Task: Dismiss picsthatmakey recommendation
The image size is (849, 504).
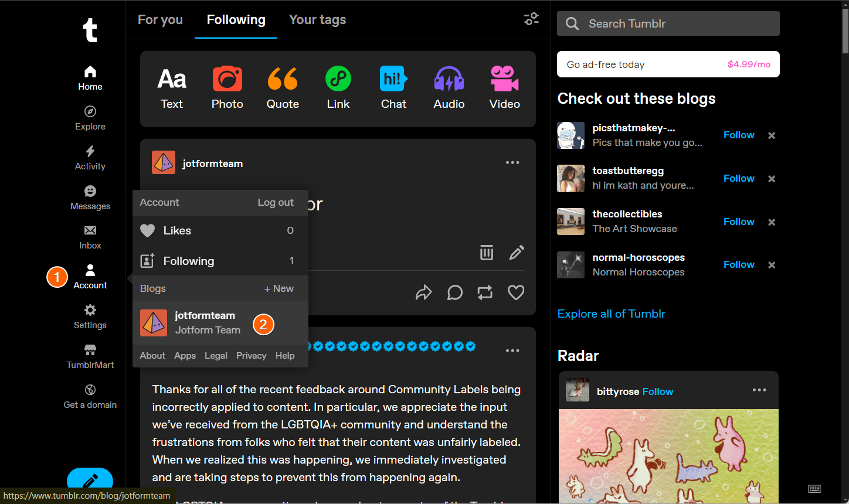Action: click(x=772, y=135)
